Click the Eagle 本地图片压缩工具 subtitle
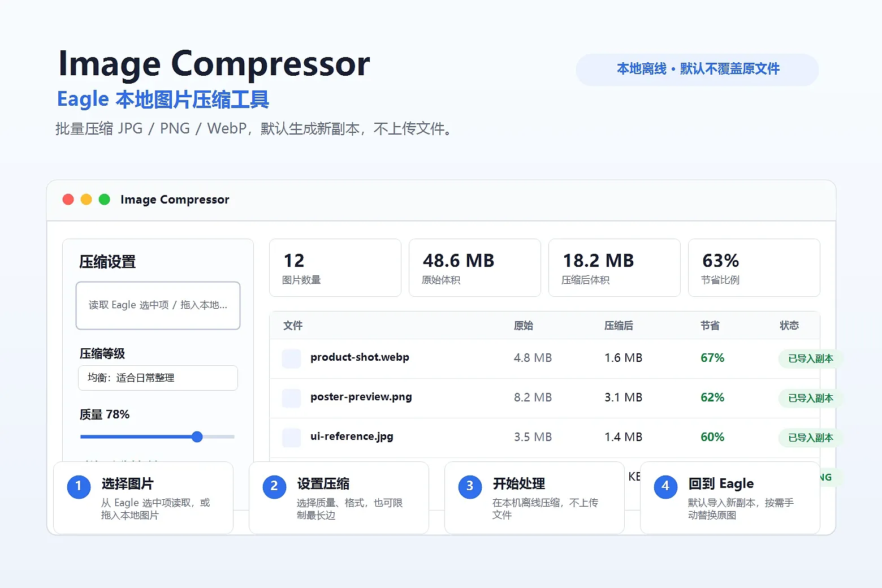This screenshot has width=882, height=588. 163,100
